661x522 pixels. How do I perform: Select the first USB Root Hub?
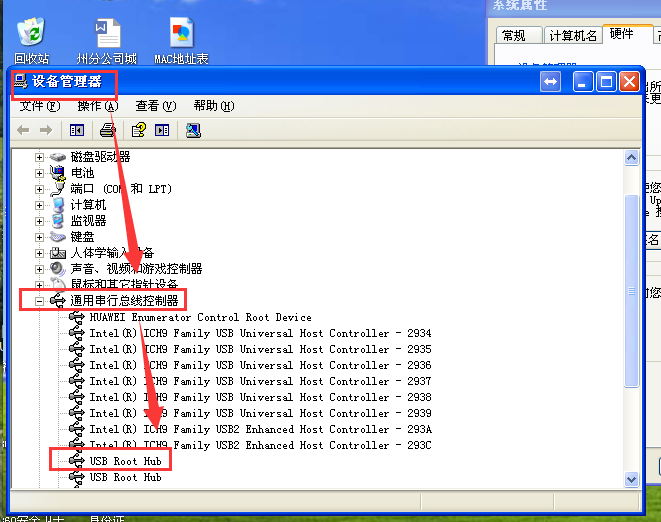[x=125, y=461]
